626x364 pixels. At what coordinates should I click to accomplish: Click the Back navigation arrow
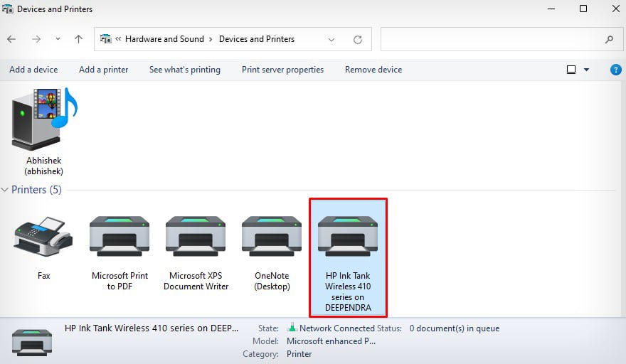pos(11,39)
